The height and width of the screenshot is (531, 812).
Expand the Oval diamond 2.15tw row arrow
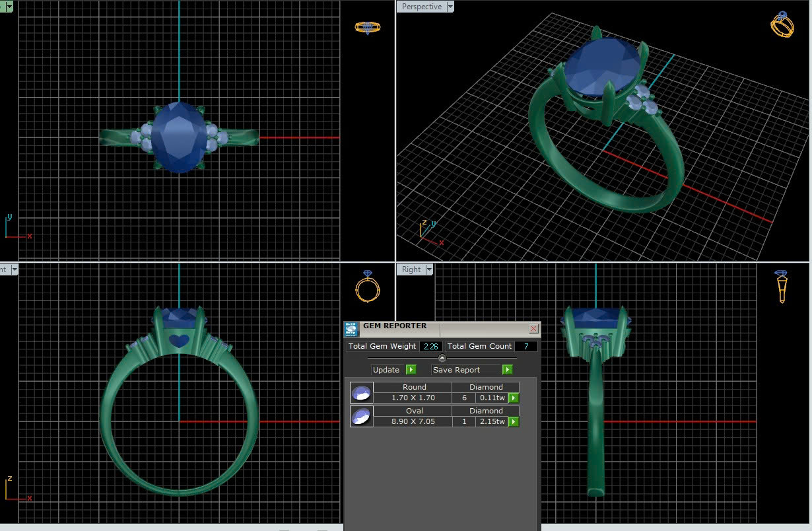(x=513, y=422)
